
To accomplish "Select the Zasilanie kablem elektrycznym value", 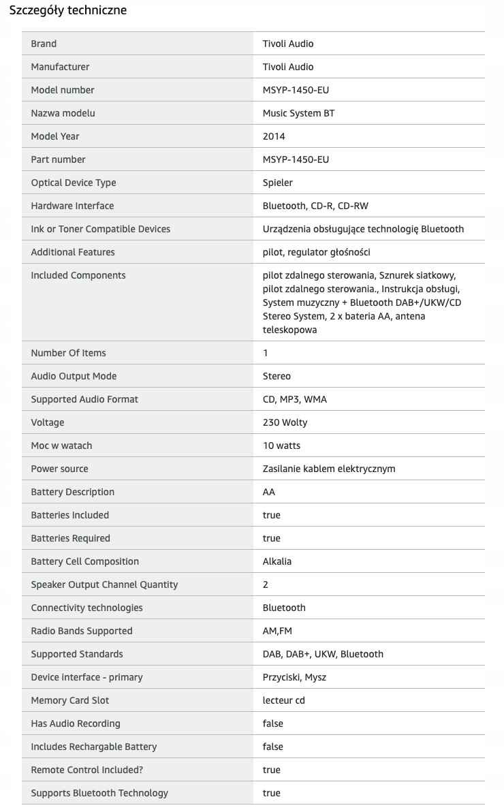I will tap(329, 469).
